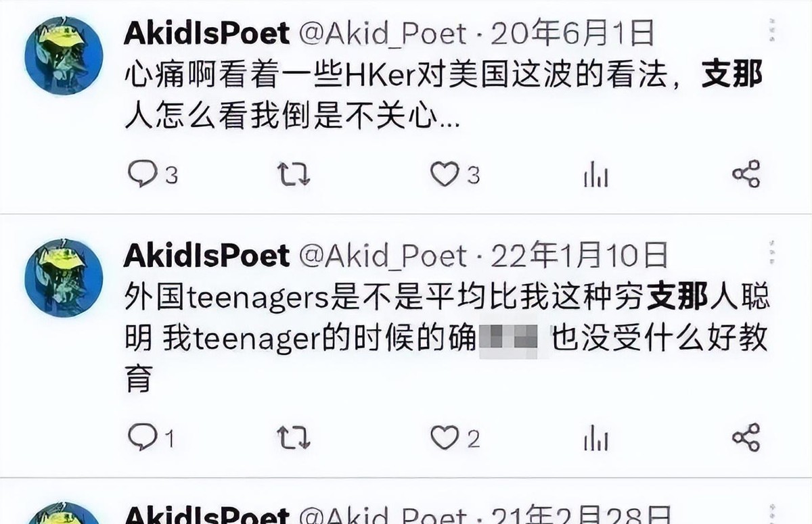Retweet the June 2020 tweet
812x524 pixels.
(294, 174)
